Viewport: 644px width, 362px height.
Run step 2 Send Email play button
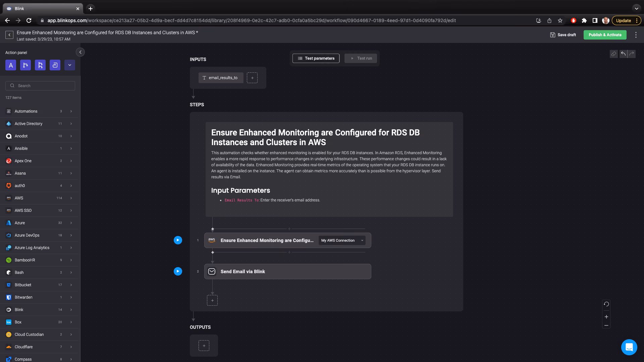(x=178, y=271)
